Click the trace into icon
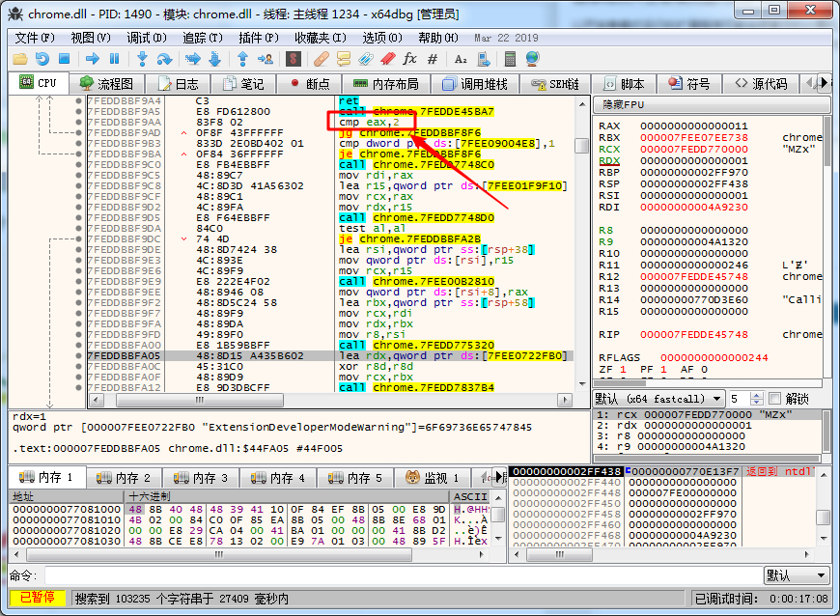The image size is (840, 616). (193, 59)
